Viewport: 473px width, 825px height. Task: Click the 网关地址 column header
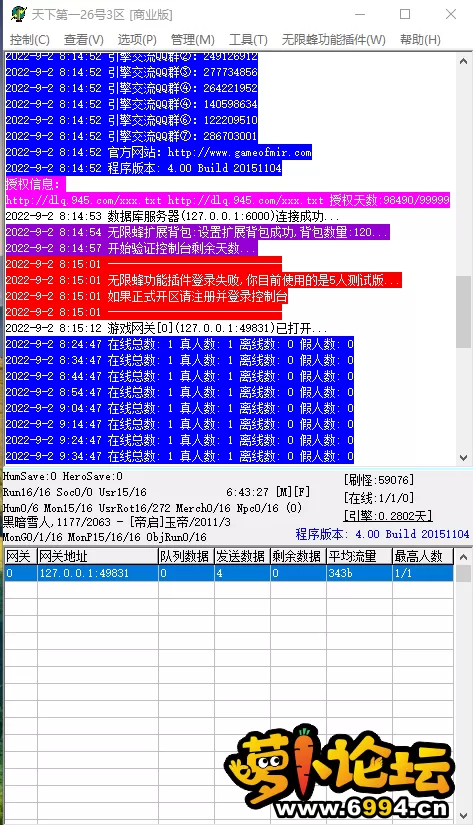pos(98,556)
